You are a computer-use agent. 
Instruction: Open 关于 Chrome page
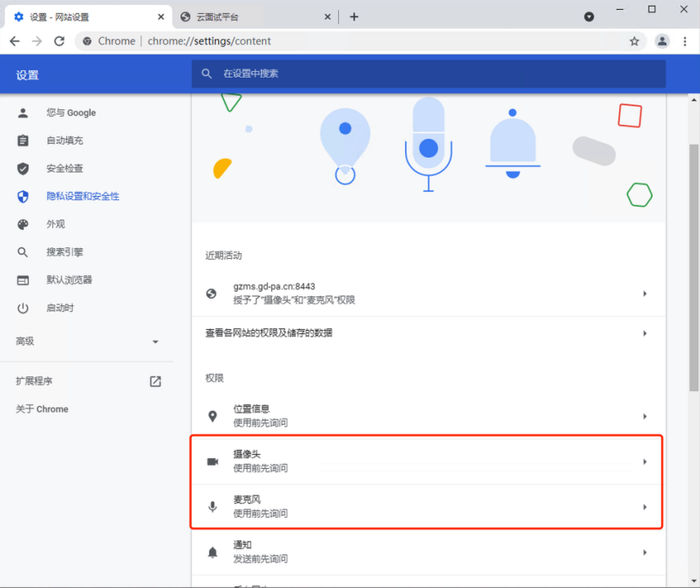click(x=42, y=409)
